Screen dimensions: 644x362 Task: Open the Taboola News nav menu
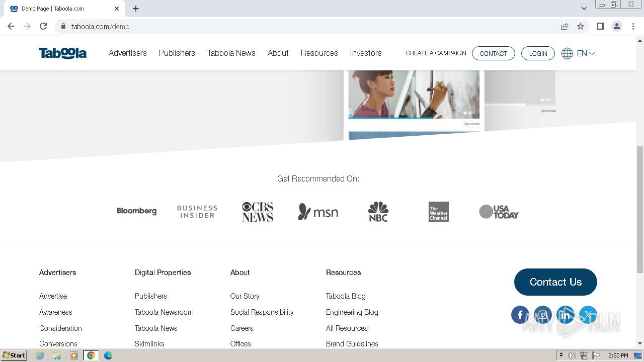[231, 53]
